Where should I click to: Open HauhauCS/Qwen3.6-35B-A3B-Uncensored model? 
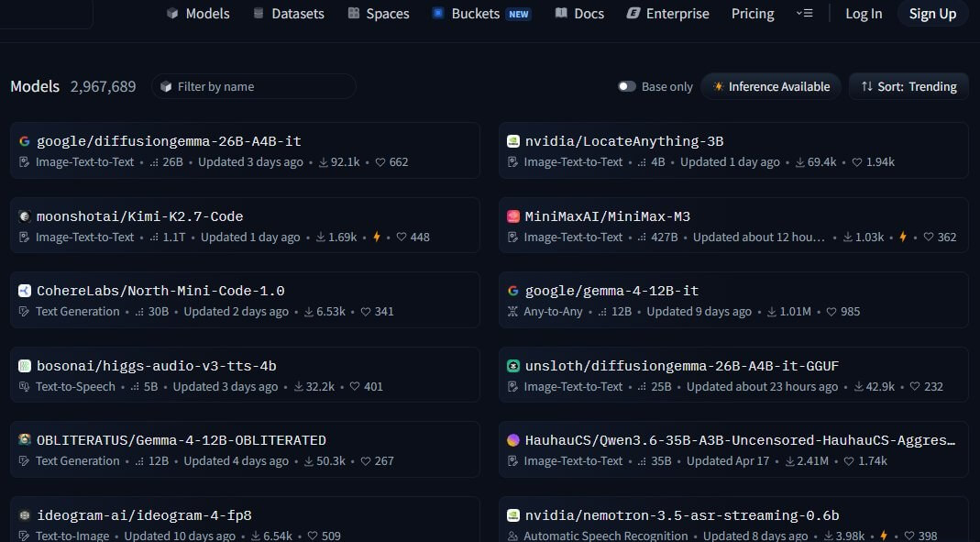tap(733, 448)
